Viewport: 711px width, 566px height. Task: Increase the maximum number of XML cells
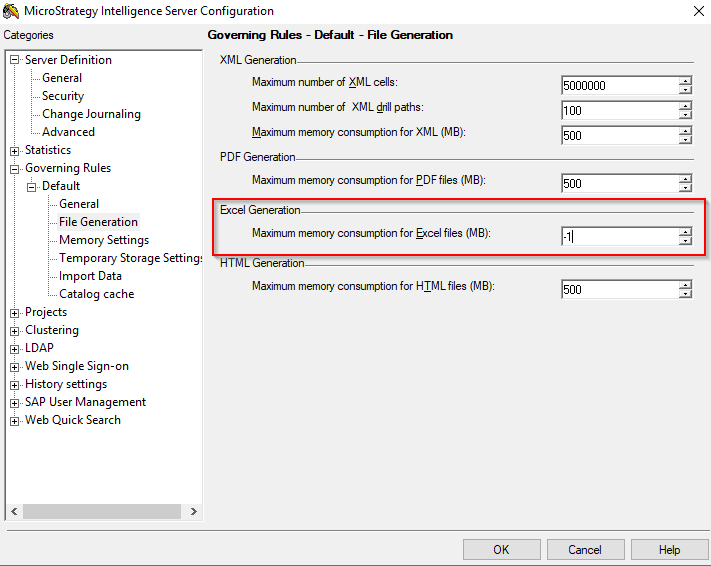[685, 81]
